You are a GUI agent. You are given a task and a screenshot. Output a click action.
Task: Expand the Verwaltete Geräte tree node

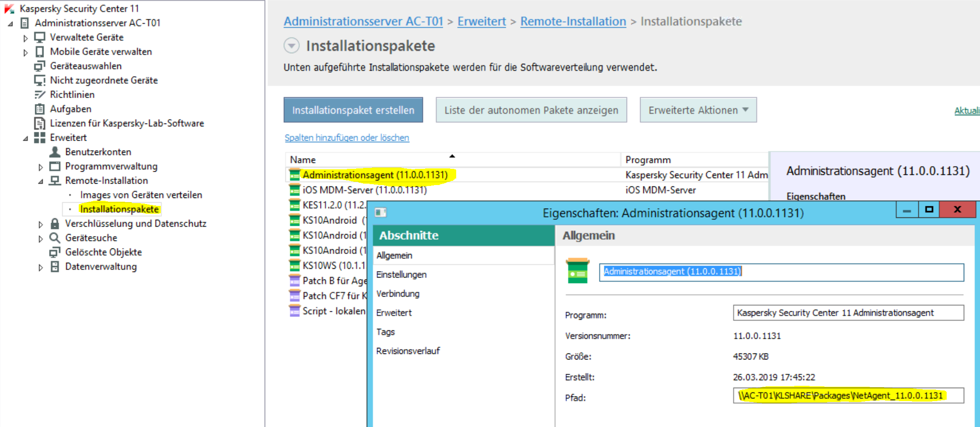[25, 38]
